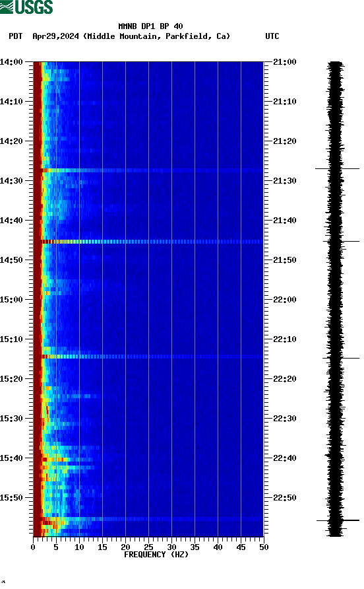Click the 15:50 PDT time label
This screenshot has height=589, width=364.
(x=11, y=498)
